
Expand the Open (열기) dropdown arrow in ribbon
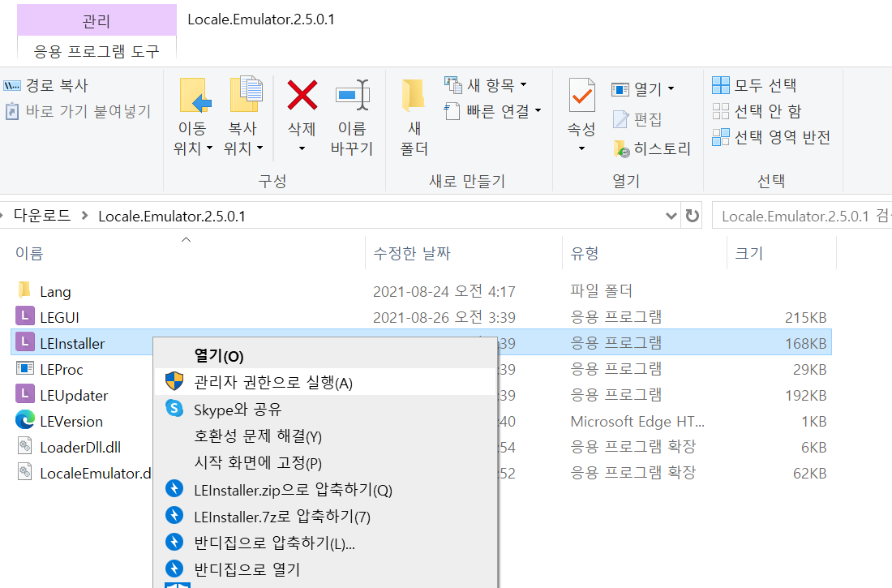pos(671,88)
